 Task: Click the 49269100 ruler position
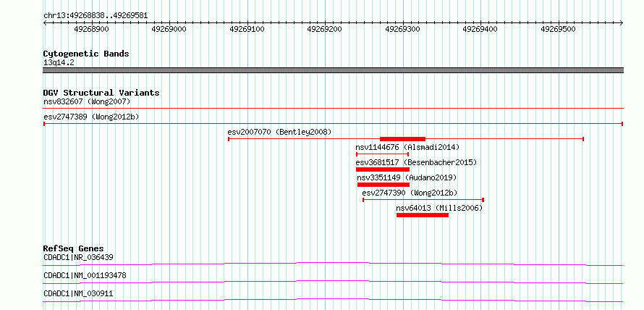[x=247, y=29]
